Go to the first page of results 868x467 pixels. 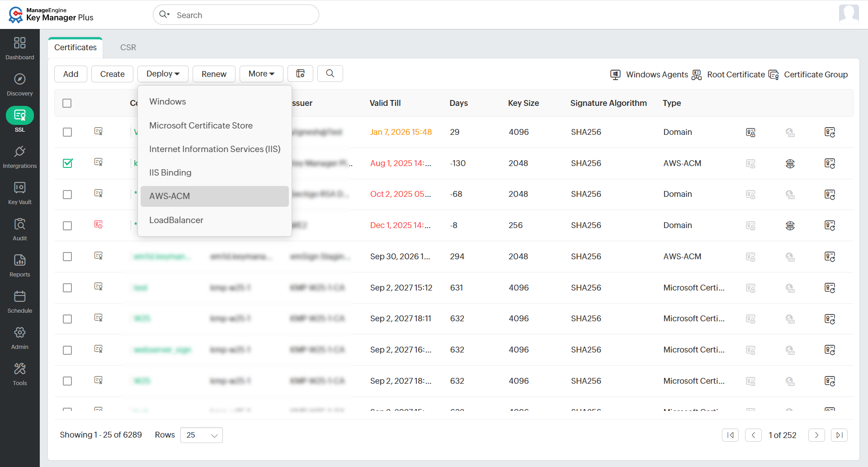click(730, 435)
